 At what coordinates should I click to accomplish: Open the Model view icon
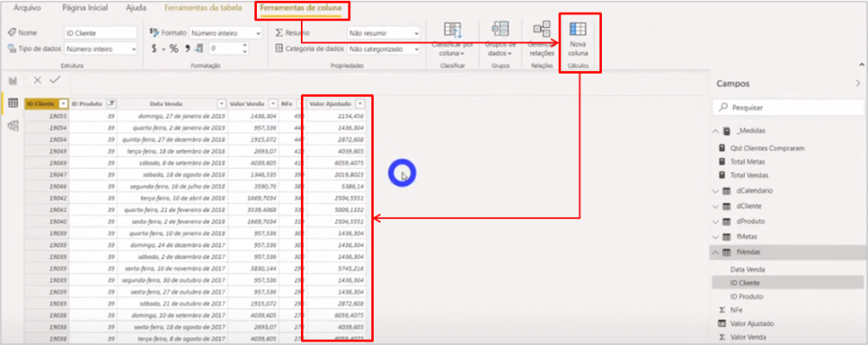coord(13,125)
